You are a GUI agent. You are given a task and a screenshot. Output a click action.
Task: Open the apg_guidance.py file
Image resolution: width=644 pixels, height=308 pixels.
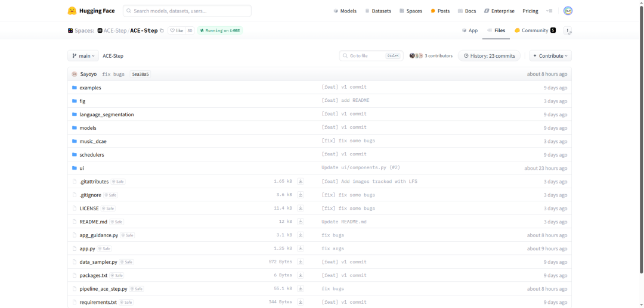[x=98, y=235]
